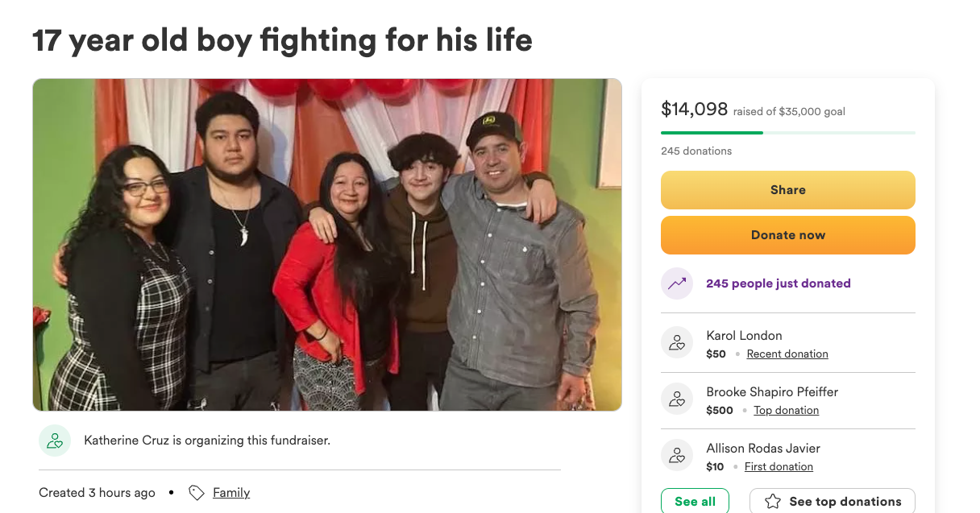Image resolution: width=980 pixels, height=513 pixels.
Task: Open the family fundraiser photo
Action: coord(327,245)
